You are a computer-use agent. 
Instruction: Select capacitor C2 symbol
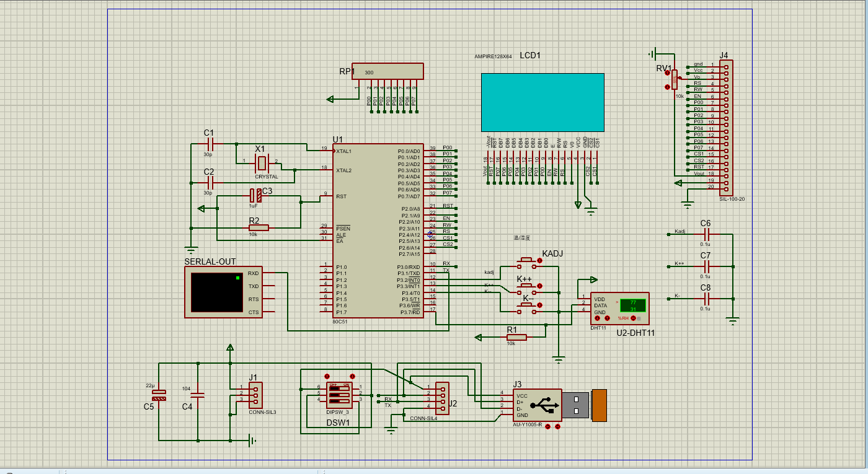coord(210,183)
